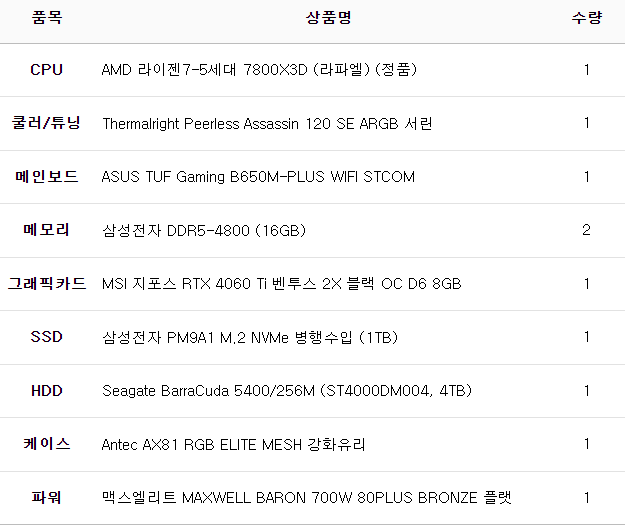Click the 수량 column header
Viewport: 625px width, 530px height.
pos(586,18)
